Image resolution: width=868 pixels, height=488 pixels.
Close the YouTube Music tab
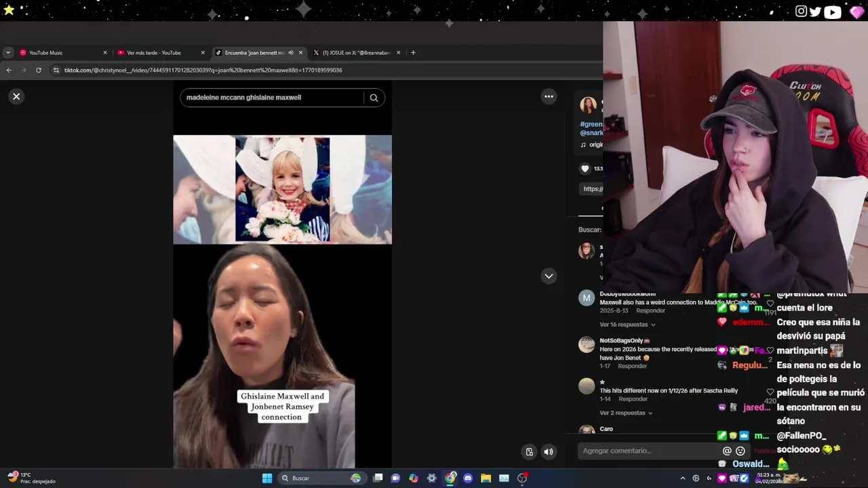(105, 53)
